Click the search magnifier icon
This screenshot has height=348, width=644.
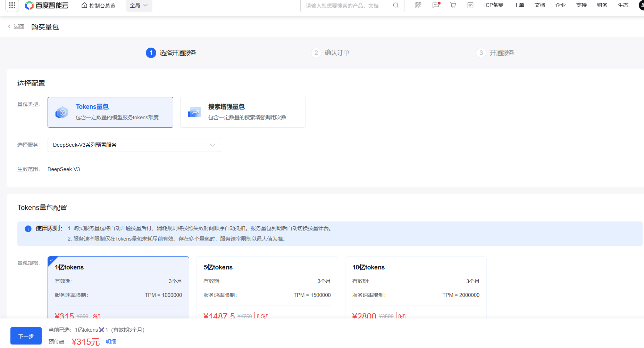tap(395, 5)
